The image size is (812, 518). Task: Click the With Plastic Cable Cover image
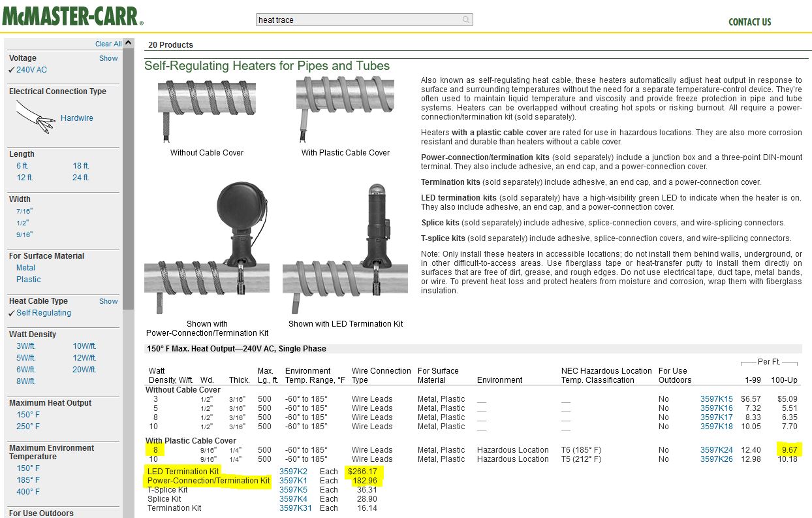(345, 109)
